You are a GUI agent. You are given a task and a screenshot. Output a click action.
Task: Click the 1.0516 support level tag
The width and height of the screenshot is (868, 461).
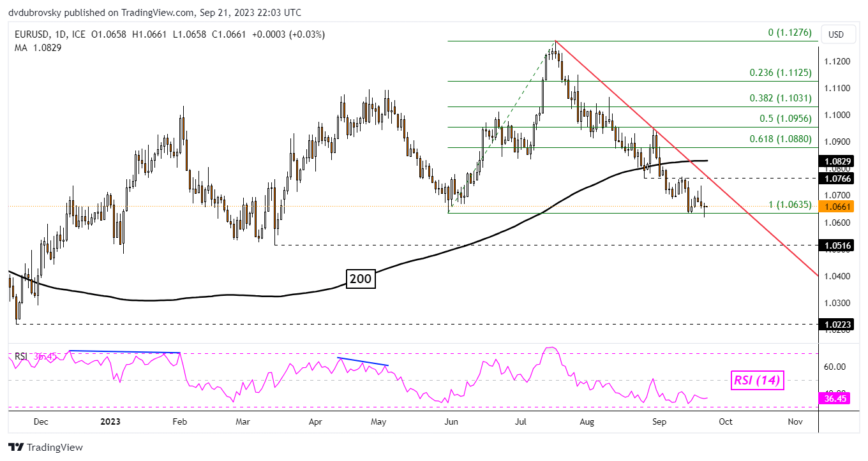click(836, 245)
